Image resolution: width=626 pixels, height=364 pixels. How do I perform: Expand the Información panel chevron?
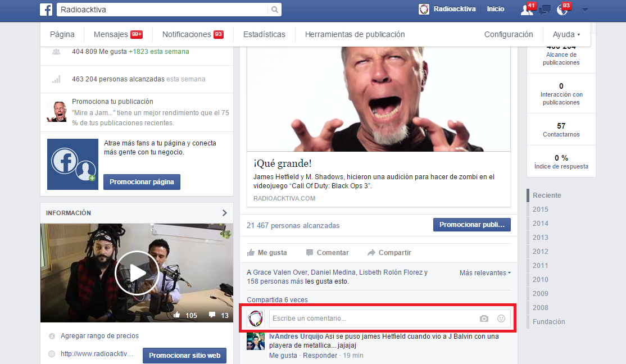point(225,213)
